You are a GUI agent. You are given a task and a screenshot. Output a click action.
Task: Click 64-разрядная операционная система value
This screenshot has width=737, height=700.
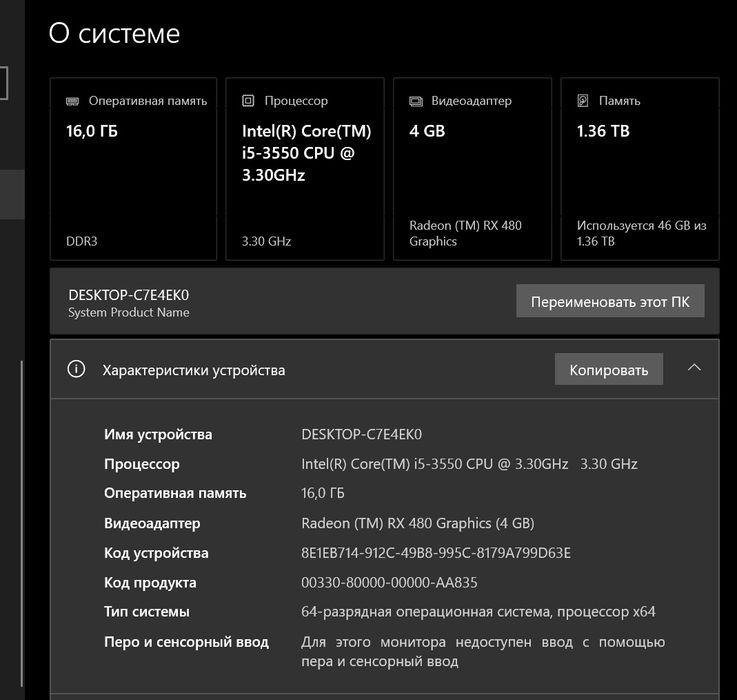click(x=478, y=612)
